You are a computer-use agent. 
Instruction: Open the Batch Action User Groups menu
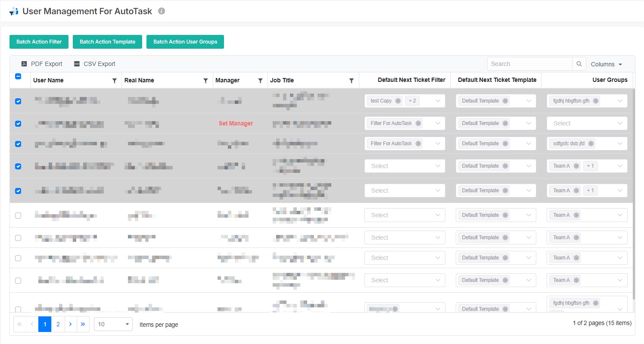coord(185,42)
